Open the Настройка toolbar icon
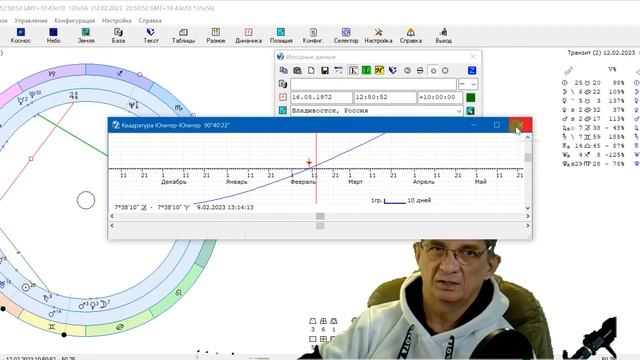Screen dimensions: 640x360 click(378, 36)
